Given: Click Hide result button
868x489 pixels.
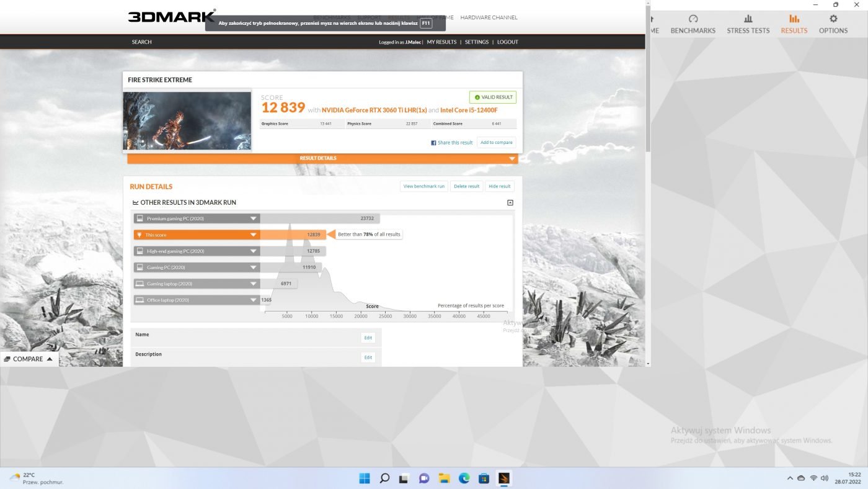Looking at the screenshot, I should 499,186.
